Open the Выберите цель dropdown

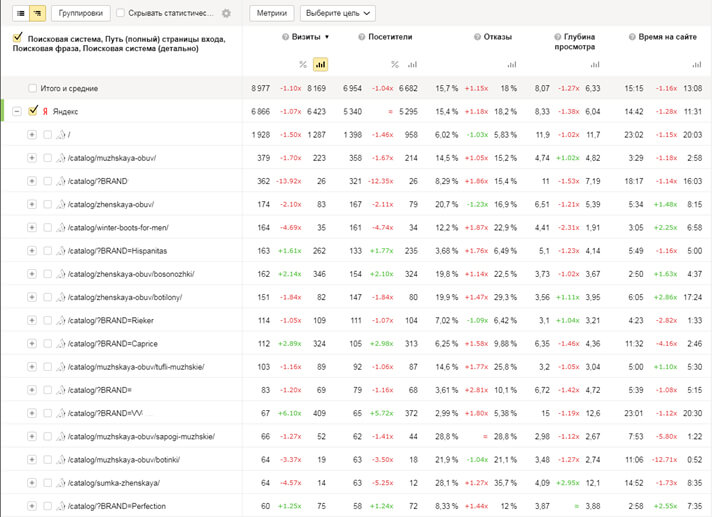337,13
